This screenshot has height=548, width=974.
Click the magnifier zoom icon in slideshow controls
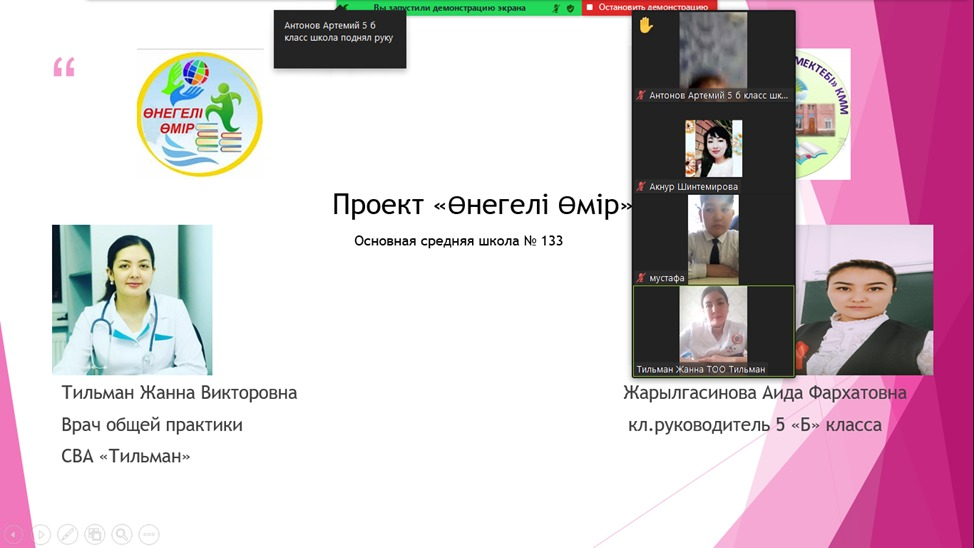click(x=122, y=534)
